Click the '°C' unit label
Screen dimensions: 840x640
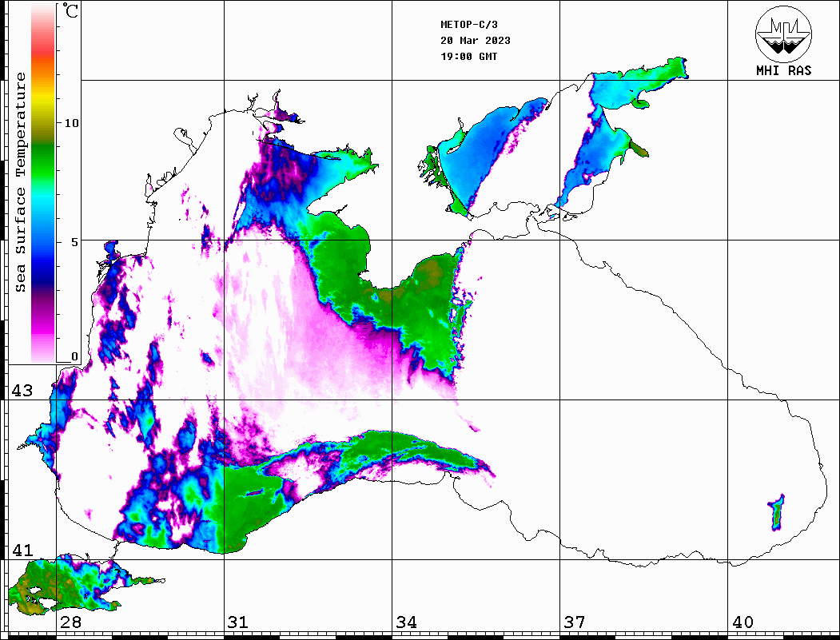[70, 10]
